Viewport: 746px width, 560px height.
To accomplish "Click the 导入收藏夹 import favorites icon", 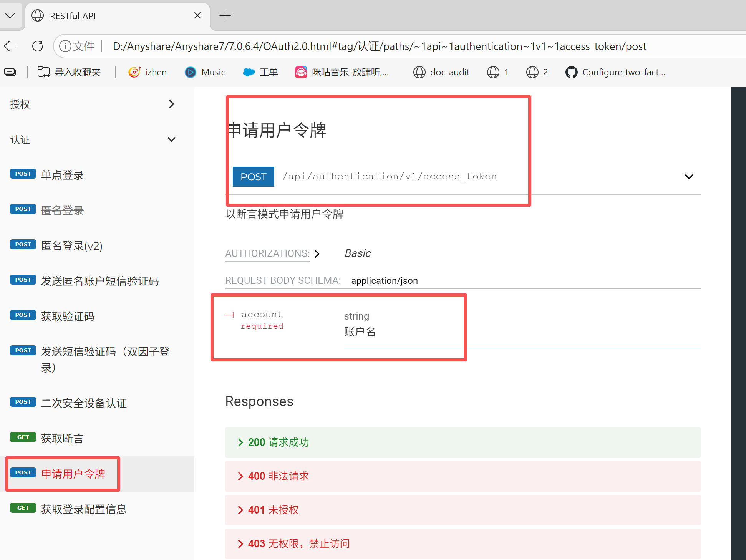I will [43, 72].
